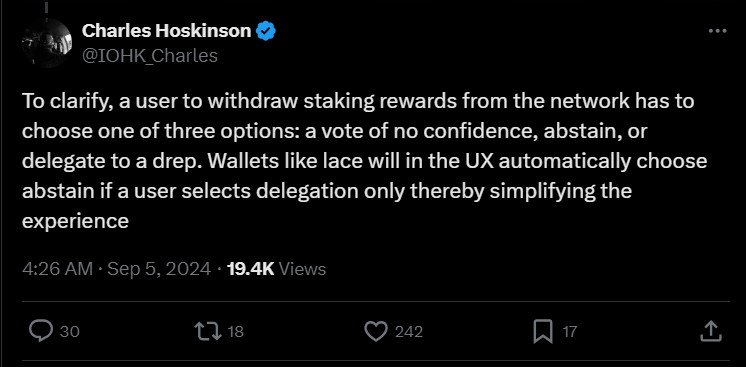746x367 pixels.
Task: Click the blue verified checkmark badge
Action: [266, 31]
